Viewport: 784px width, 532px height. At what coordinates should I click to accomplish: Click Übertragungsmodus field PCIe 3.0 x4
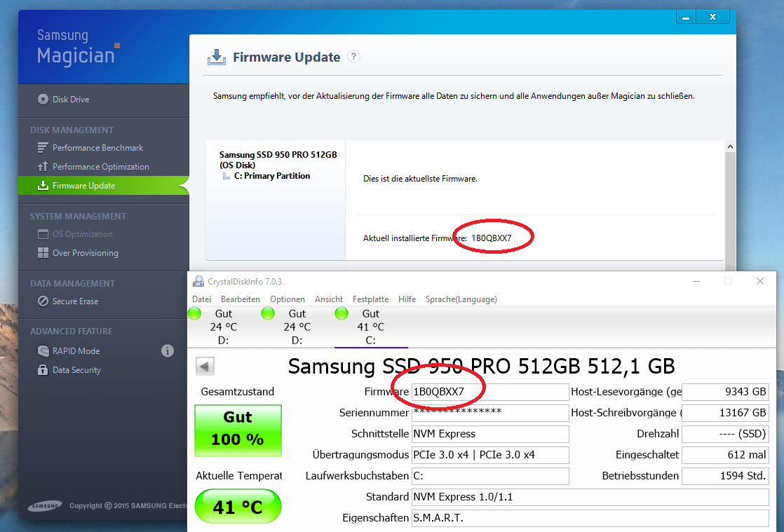click(x=490, y=455)
